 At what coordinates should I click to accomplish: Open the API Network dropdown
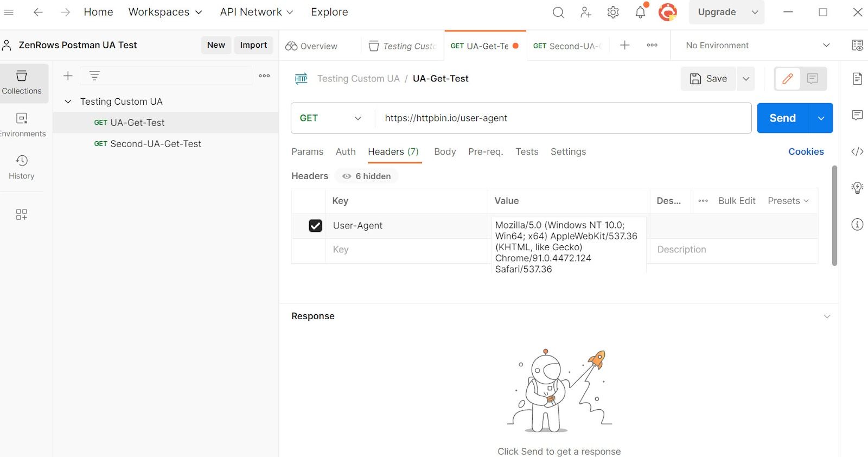point(257,12)
